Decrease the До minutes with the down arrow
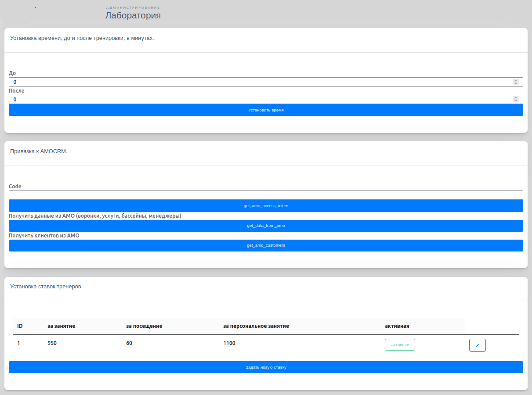The height and width of the screenshot is (395, 532). coord(516,83)
